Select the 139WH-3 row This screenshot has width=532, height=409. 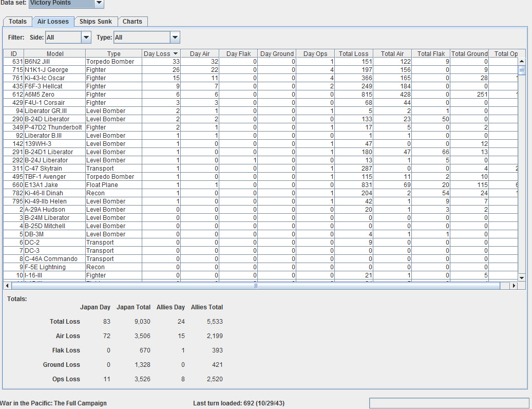click(260, 143)
